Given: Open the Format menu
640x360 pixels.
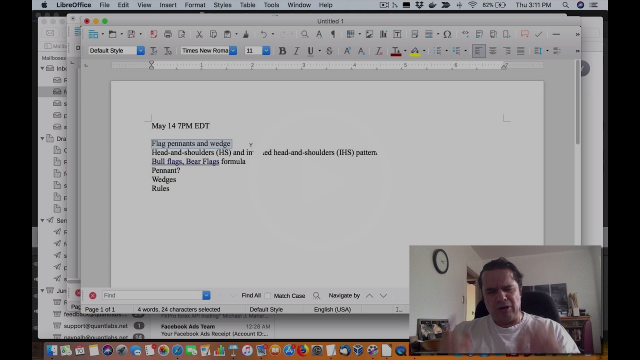Looking at the screenshot, I should coord(195,5).
